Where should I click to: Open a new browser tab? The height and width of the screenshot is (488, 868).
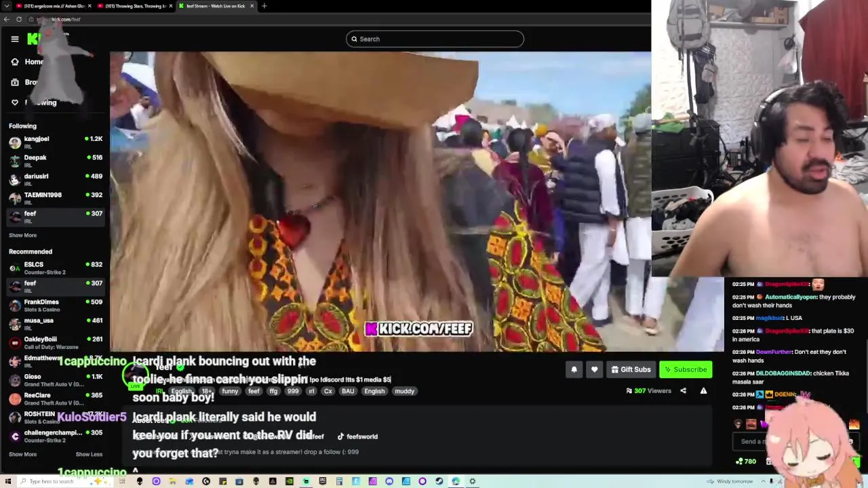click(x=264, y=6)
